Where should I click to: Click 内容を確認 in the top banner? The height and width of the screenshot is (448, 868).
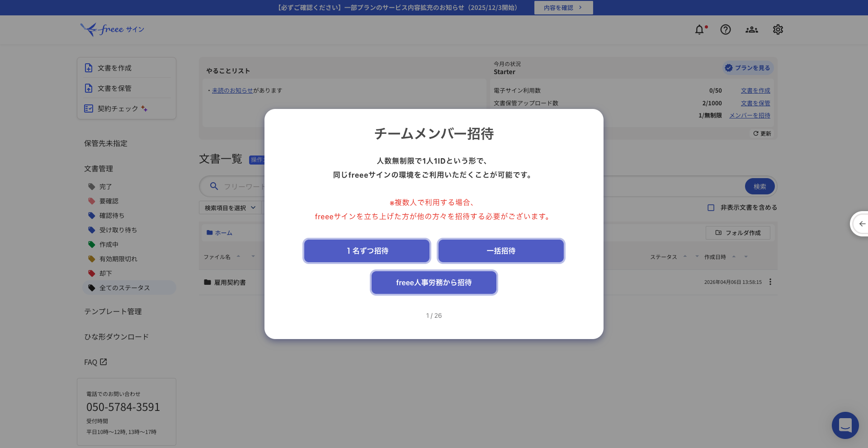563,8
